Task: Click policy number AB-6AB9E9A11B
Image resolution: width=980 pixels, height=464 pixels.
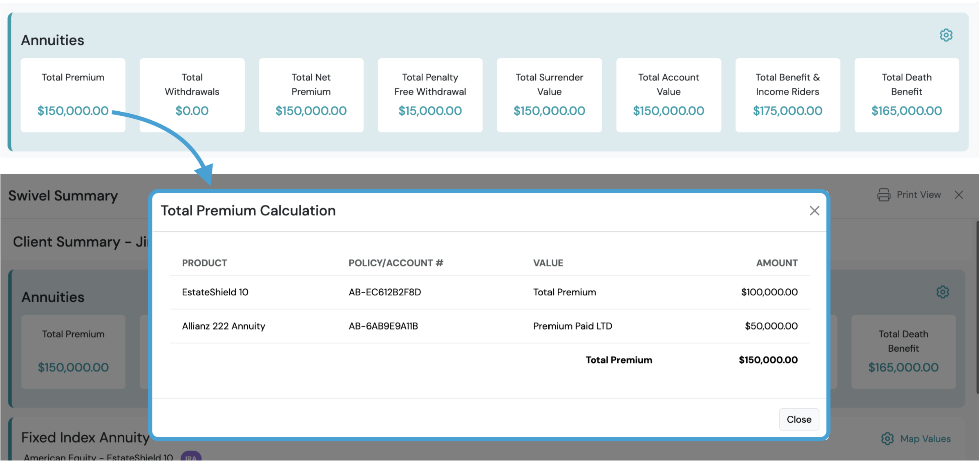Action: coord(383,326)
